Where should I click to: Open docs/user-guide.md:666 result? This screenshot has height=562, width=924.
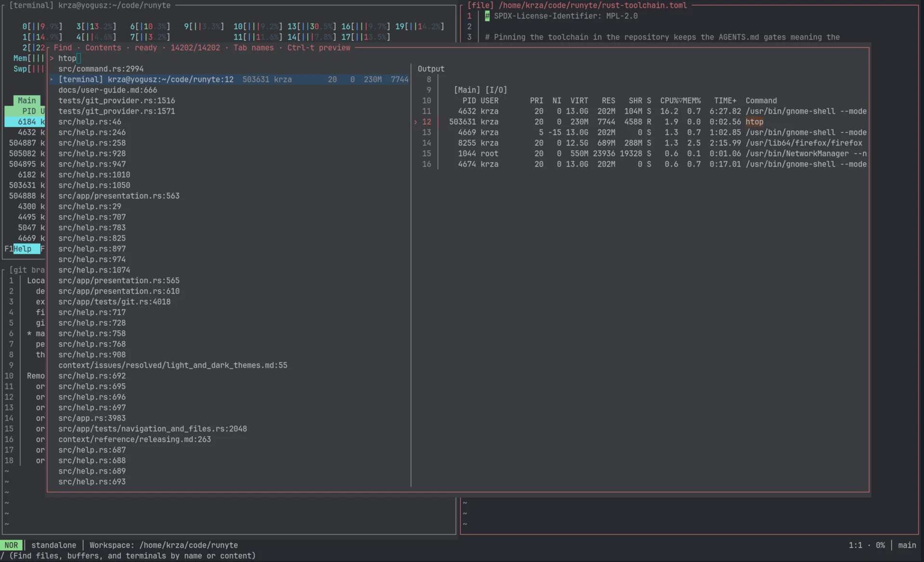point(108,90)
